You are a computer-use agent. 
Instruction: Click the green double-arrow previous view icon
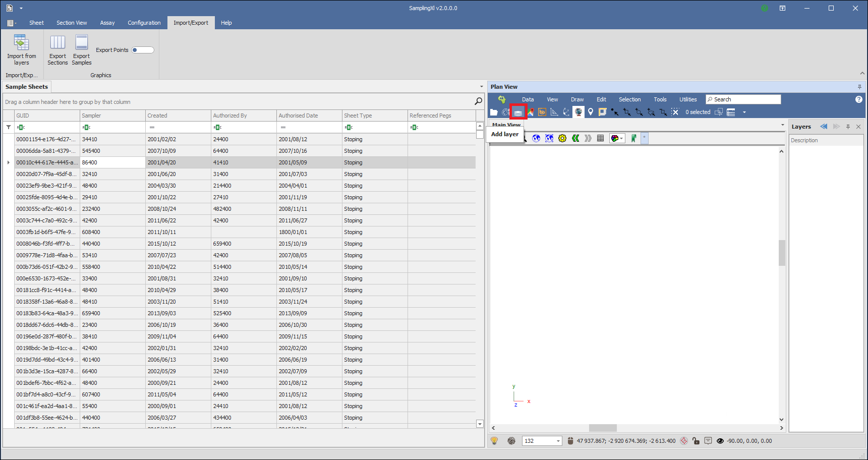(575, 138)
